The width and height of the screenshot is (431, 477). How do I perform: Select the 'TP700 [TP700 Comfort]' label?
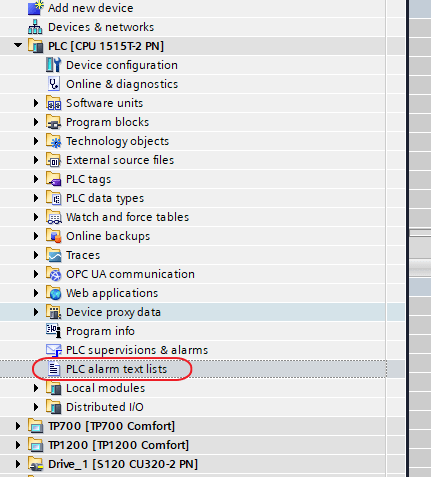click(x=112, y=426)
